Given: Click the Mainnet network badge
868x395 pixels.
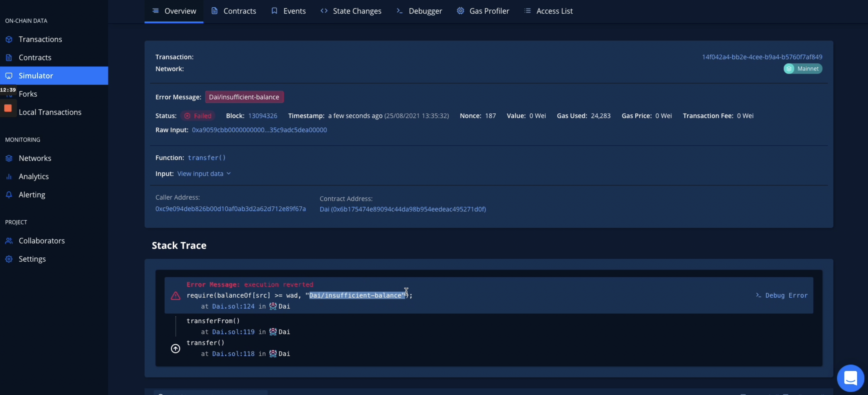Looking at the screenshot, I should (x=803, y=69).
